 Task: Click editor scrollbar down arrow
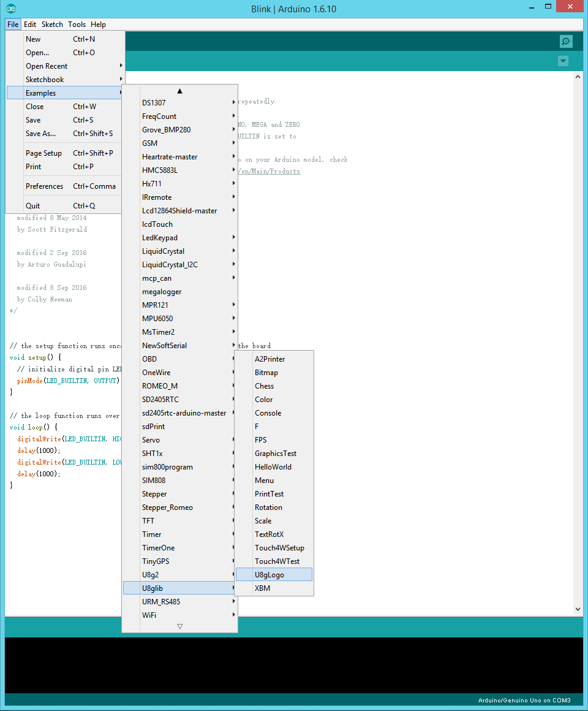point(578,609)
